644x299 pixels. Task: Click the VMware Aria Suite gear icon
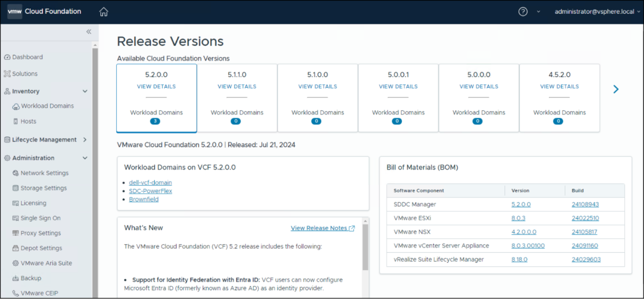coord(15,263)
